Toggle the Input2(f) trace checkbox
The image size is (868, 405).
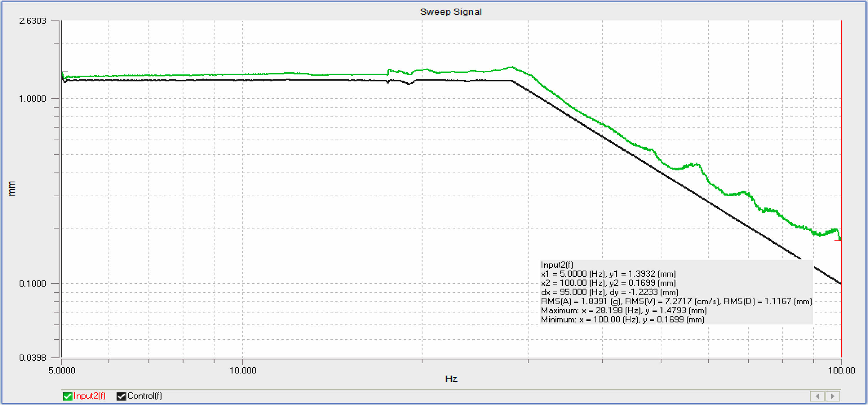click(x=67, y=396)
